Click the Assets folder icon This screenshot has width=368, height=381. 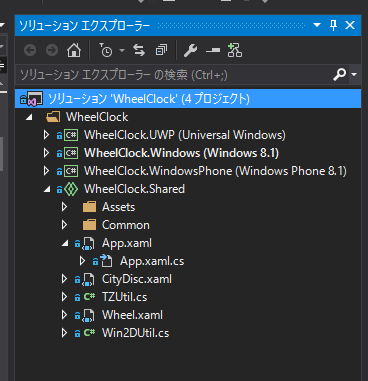89,207
